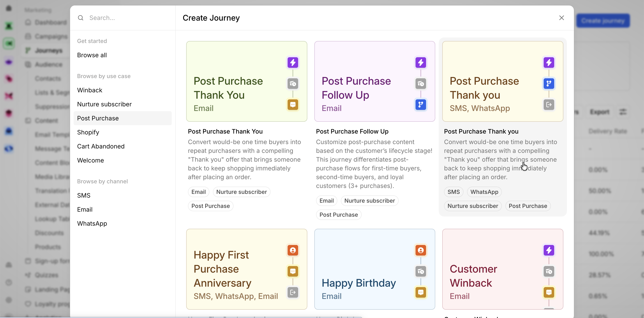Click the message icon on Post Purchase Thank You card
The height and width of the screenshot is (318, 644).
pyautogui.click(x=292, y=104)
